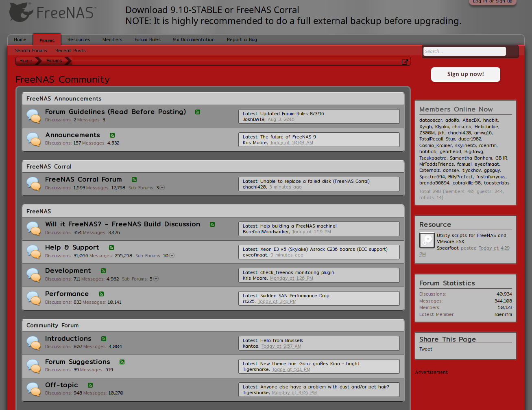Expand FreeNAS Corral Forum sub-forums dropdown
This screenshot has height=410, width=532.
[162, 188]
